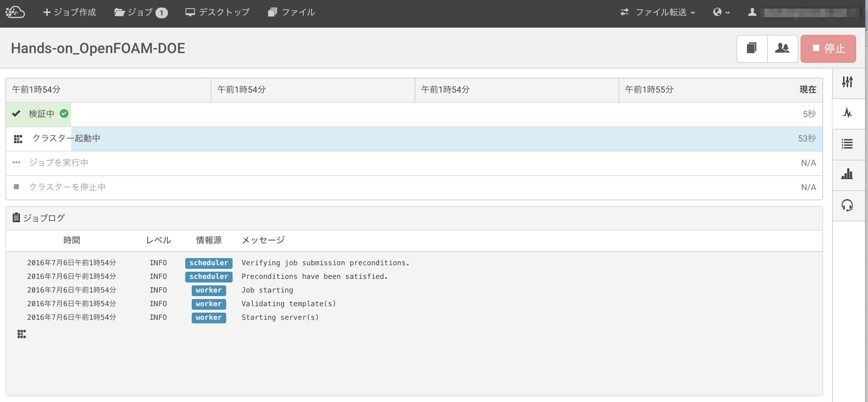Click scheduler badge for Verifying job submission

209,263
